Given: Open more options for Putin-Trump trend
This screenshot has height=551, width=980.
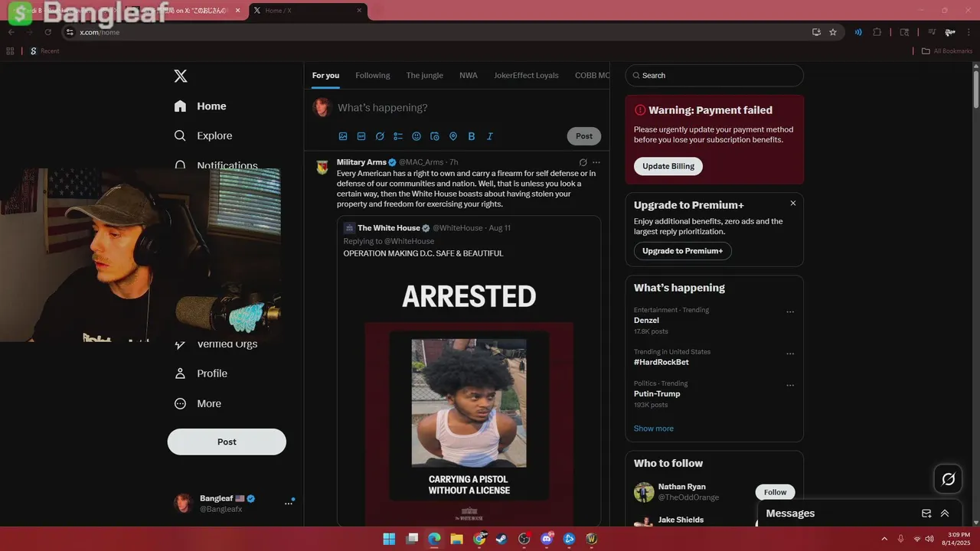Looking at the screenshot, I should pyautogui.click(x=790, y=386).
